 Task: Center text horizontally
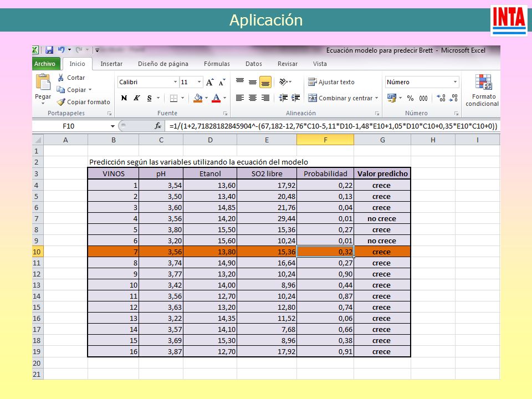tap(253, 98)
